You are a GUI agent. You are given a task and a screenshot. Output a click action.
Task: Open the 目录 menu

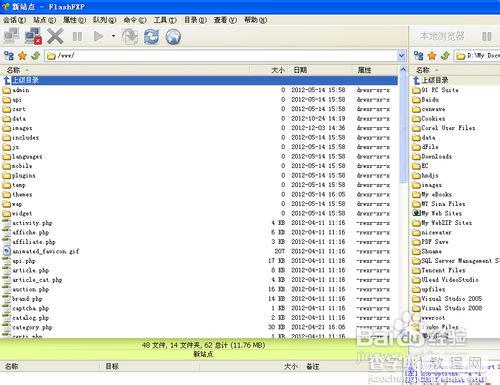coord(195,20)
